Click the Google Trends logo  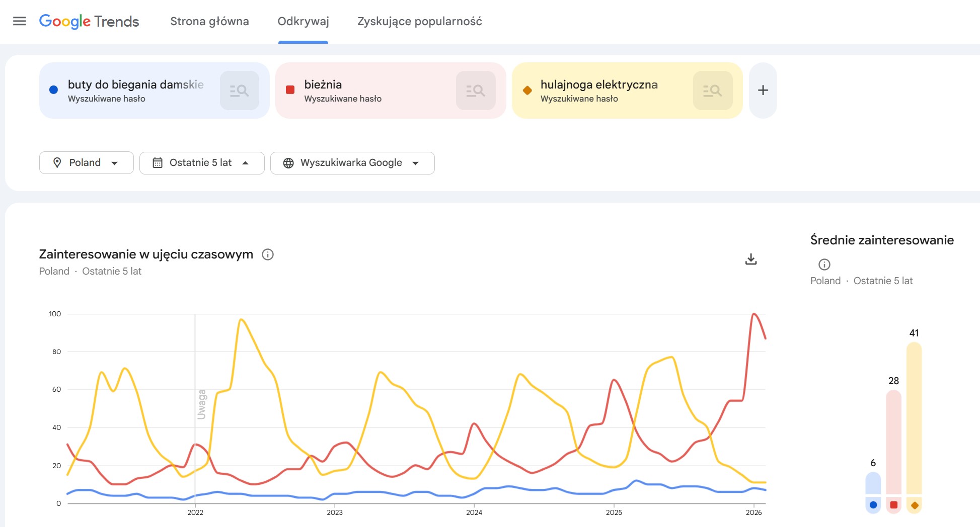click(89, 21)
